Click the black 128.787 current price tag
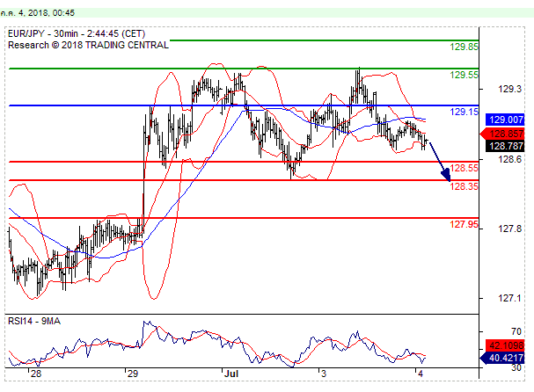 (505, 146)
